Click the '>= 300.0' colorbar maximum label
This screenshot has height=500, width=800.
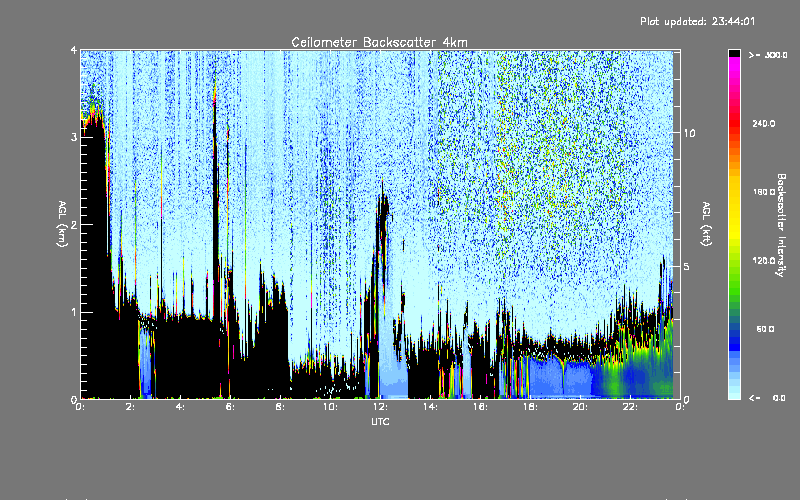768,55
